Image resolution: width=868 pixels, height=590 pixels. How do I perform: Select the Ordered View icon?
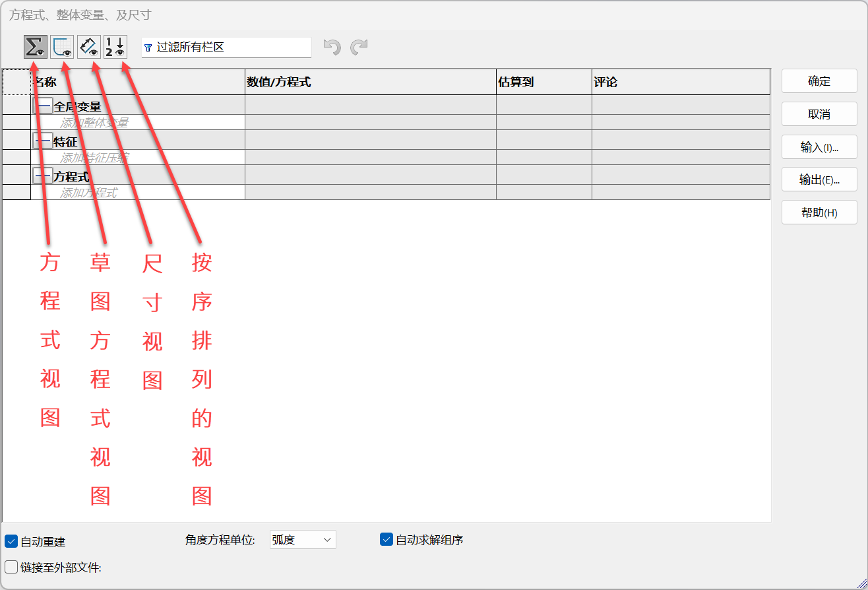tap(115, 47)
